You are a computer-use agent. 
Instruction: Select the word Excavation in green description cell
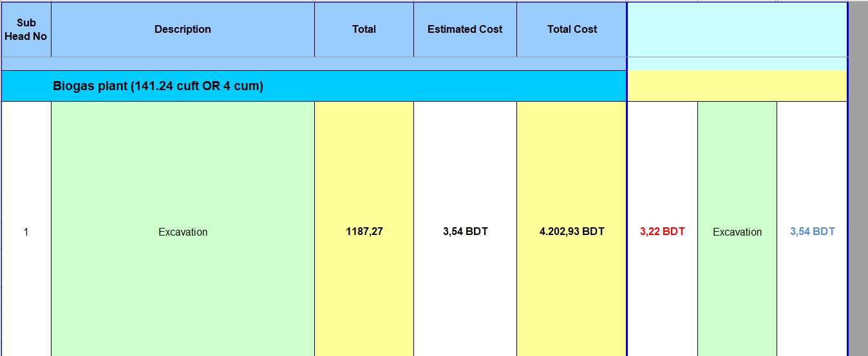[x=183, y=232]
